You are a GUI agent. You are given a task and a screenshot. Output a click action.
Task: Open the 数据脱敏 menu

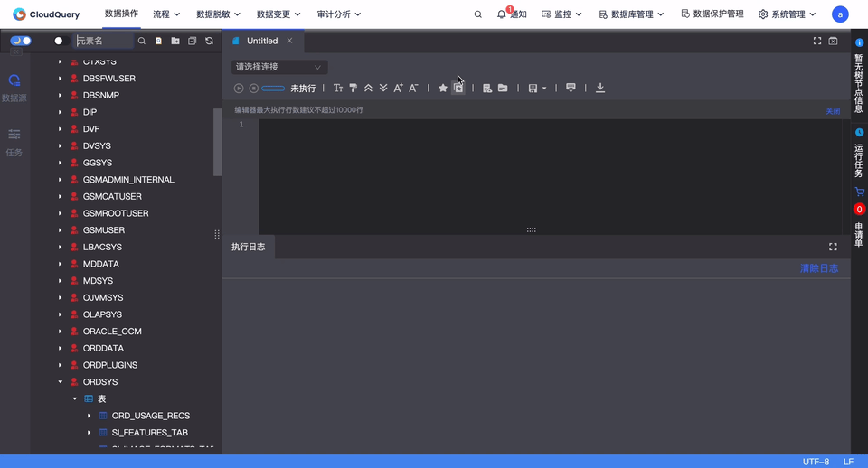[x=218, y=14]
